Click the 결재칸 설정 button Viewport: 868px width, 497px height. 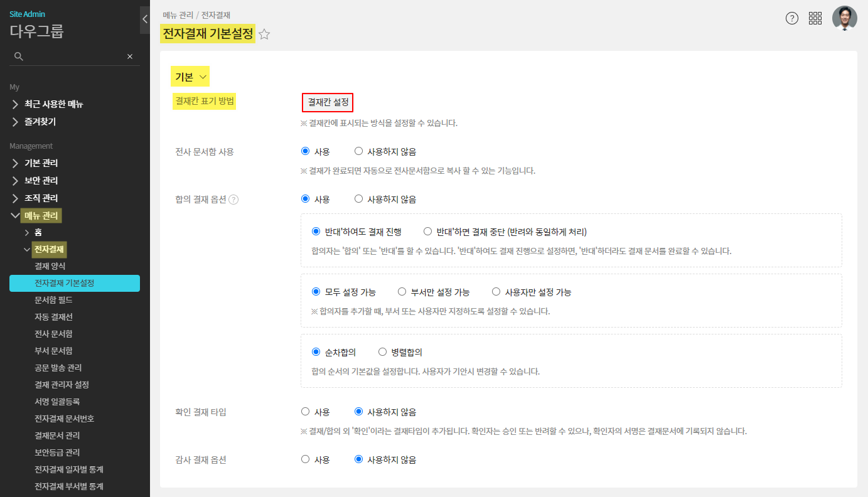click(328, 102)
